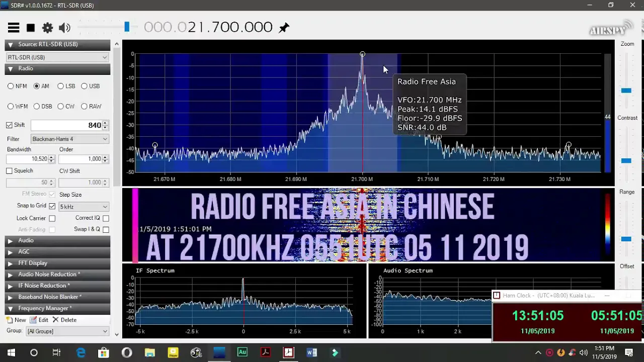Image resolution: width=644 pixels, height=362 pixels.
Task: Select USB demodulation mode
Action: (84, 86)
